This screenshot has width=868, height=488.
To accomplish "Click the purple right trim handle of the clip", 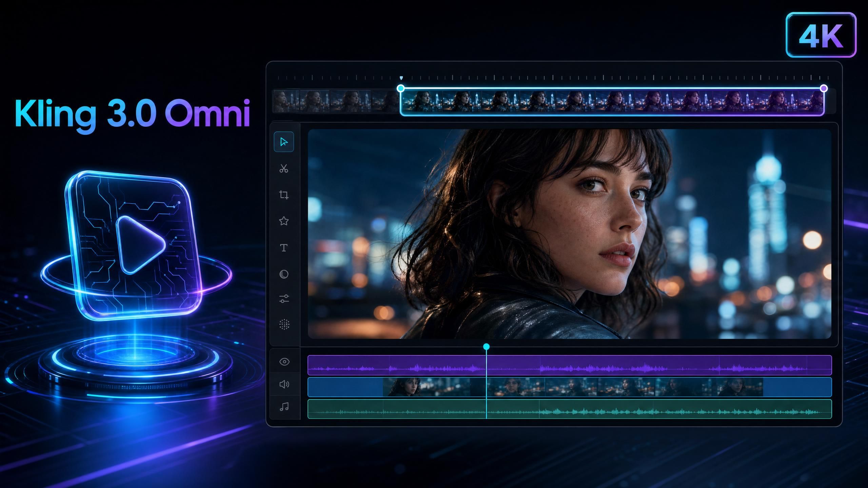I will pyautogui.click(x=824, y=88).
